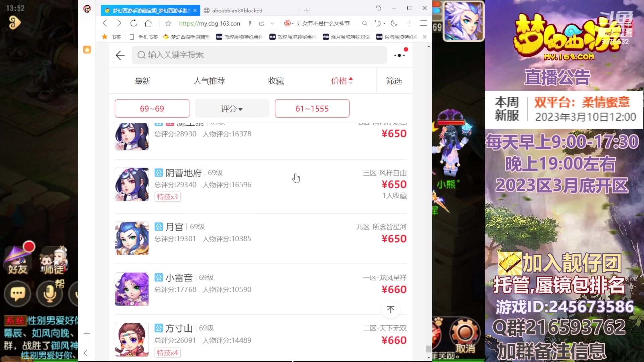Select the 收藏 sorting tab
Viewport: 644px width, 362px height.
point(276,81)
